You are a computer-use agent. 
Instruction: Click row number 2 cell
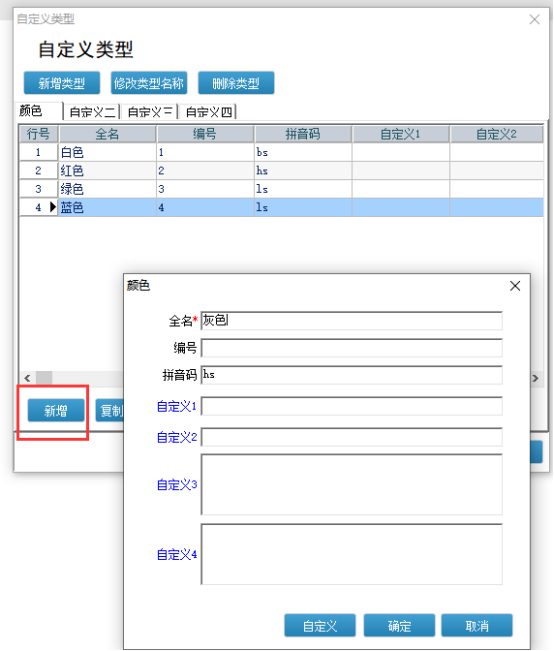[x=38, y=171]
